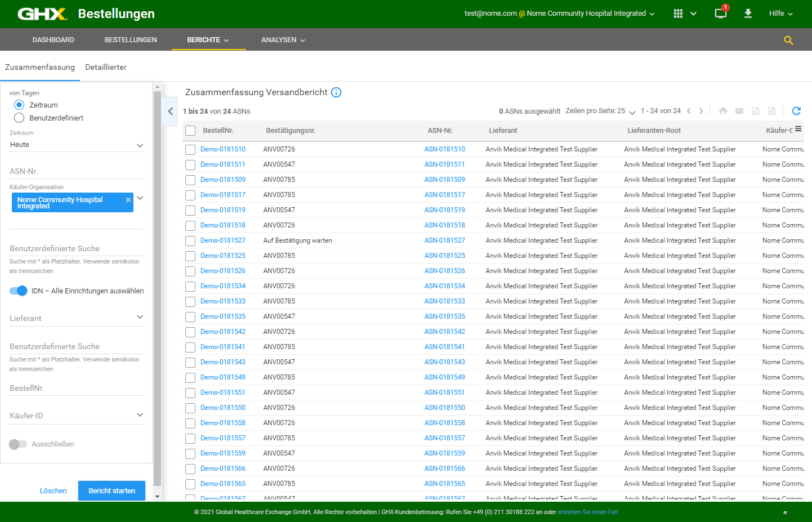Check the box for Demo-0181542
This screenshot has height=522, width=812.
coord(190,332)
